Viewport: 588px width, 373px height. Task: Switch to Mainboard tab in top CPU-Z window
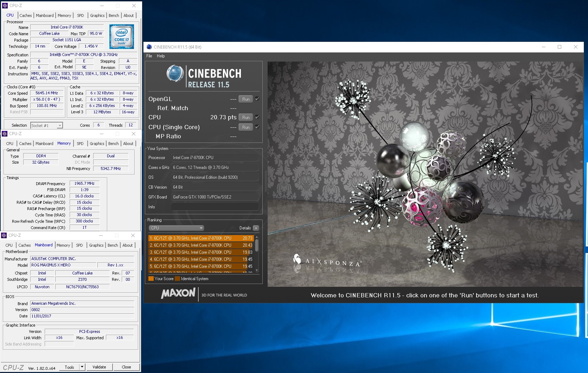coord(45,15)
